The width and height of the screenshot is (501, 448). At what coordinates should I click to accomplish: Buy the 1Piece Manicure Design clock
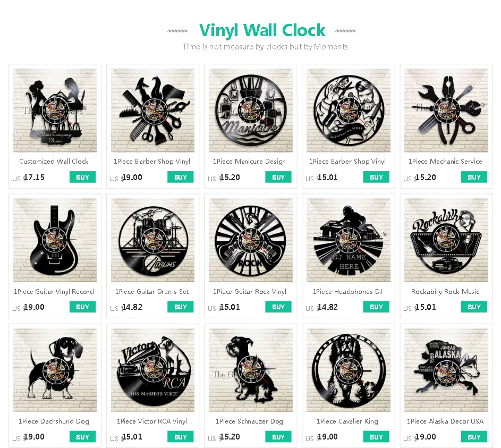click(278, 177)
